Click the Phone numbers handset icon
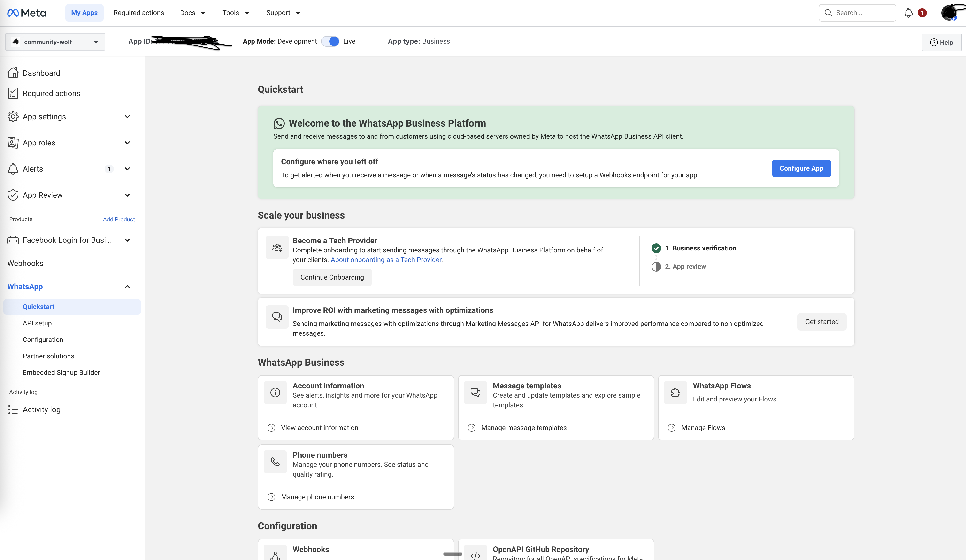966x560 pixels. pos(275,462)
